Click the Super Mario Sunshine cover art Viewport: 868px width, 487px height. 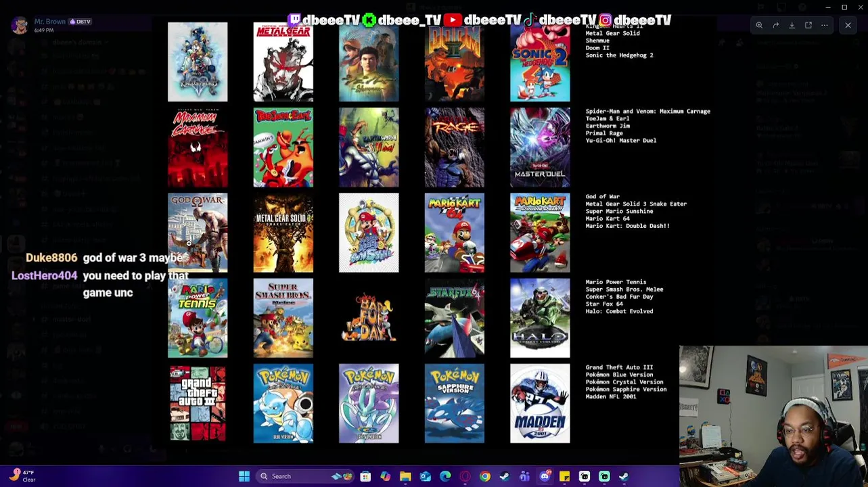(369, 233)
